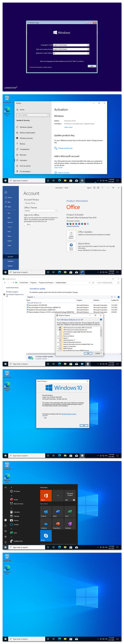
Task: Open the Word tile in Start menu
Action: [x=58, y=512]
